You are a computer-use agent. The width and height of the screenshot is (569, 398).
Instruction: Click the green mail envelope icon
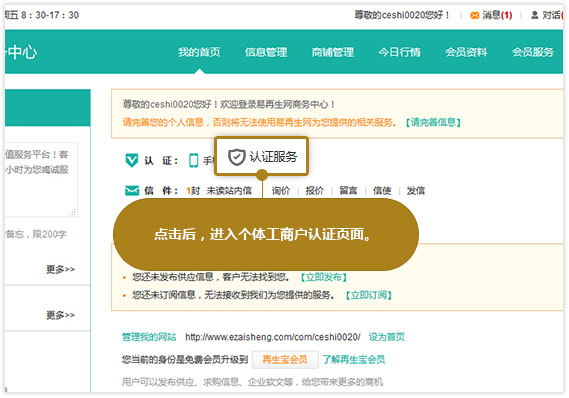[132, 190]
